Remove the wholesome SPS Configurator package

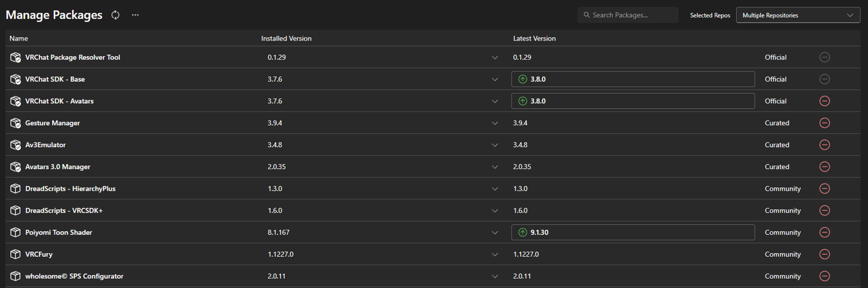[x=825, y=276]
